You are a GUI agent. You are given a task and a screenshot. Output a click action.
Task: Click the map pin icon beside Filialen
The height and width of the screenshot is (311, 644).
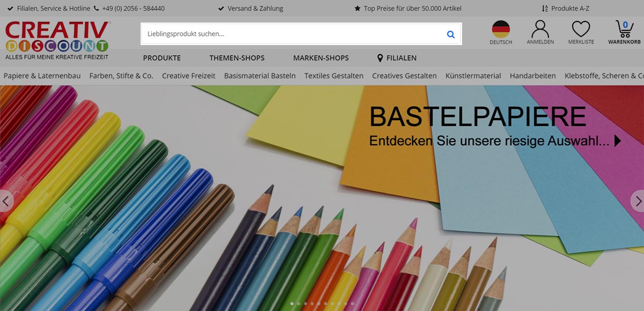tap(380, 58)
